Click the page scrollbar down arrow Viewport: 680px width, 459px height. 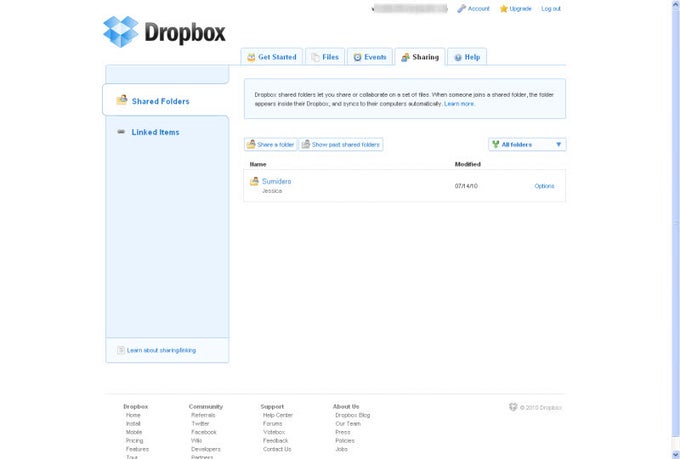coord(676,455)
